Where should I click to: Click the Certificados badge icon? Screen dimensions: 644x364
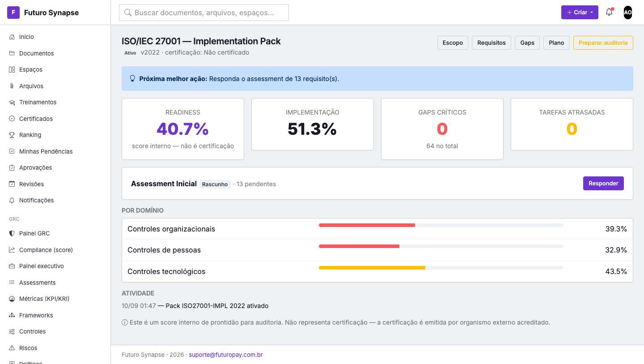[12, 119]
